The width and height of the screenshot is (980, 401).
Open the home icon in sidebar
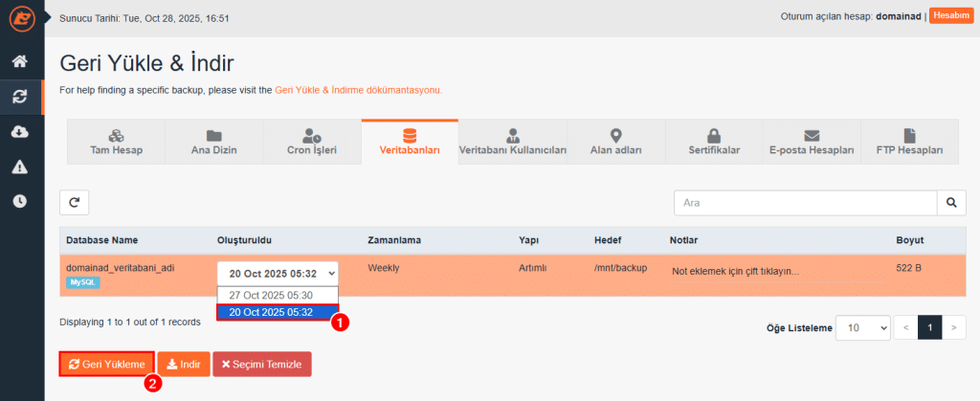pyautogui.click(x=20, y=62)
